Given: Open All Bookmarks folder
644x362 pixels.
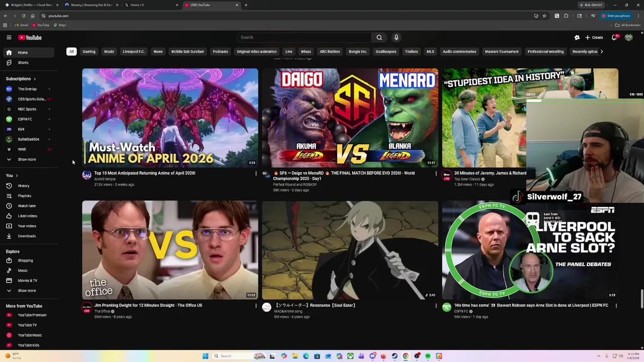Looking at the screenshot, I should (627, 25).
